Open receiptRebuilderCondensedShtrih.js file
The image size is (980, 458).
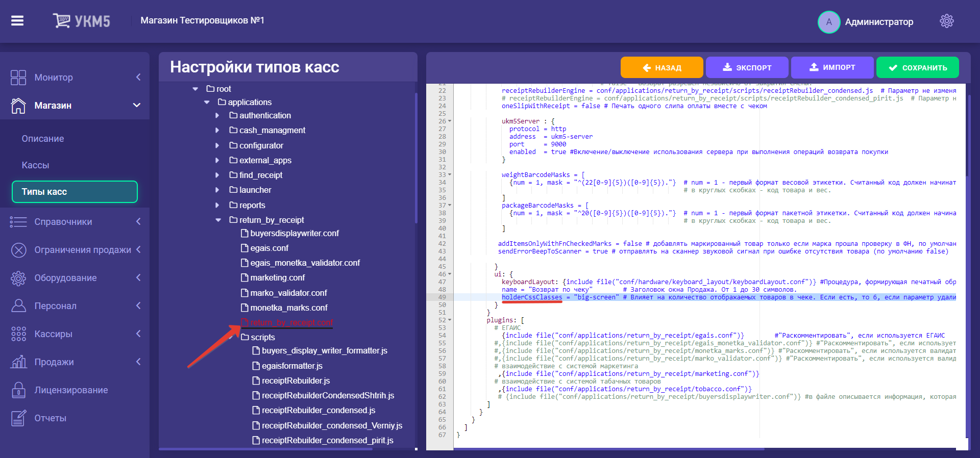tap(328, 395)
